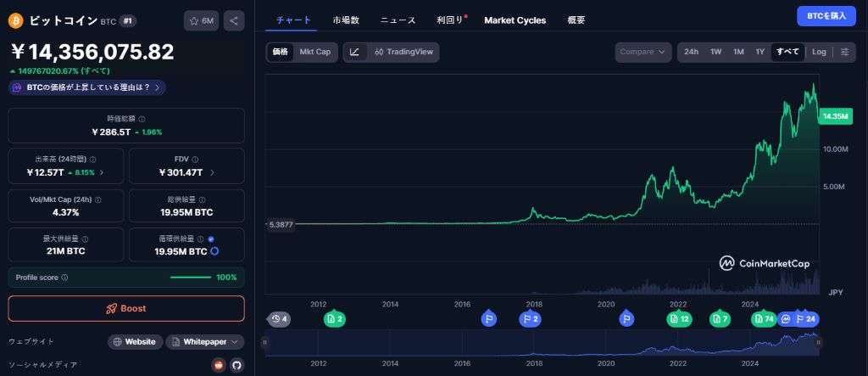The height and width of the screenshot is (376, 868).
Task: Expand the Whitepaper dropdown
Action: click(205, 341)
